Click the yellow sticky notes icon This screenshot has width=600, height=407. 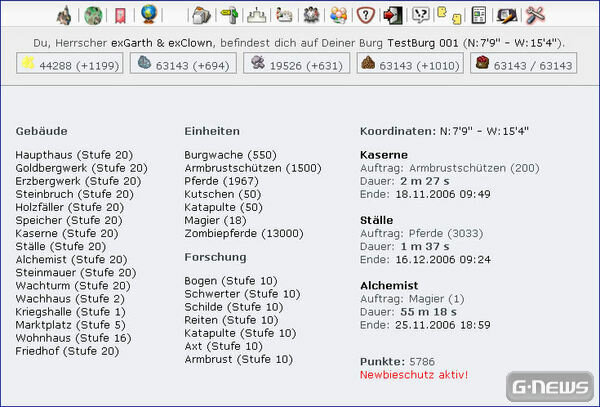pyautogui.click(x=449, y=15)
